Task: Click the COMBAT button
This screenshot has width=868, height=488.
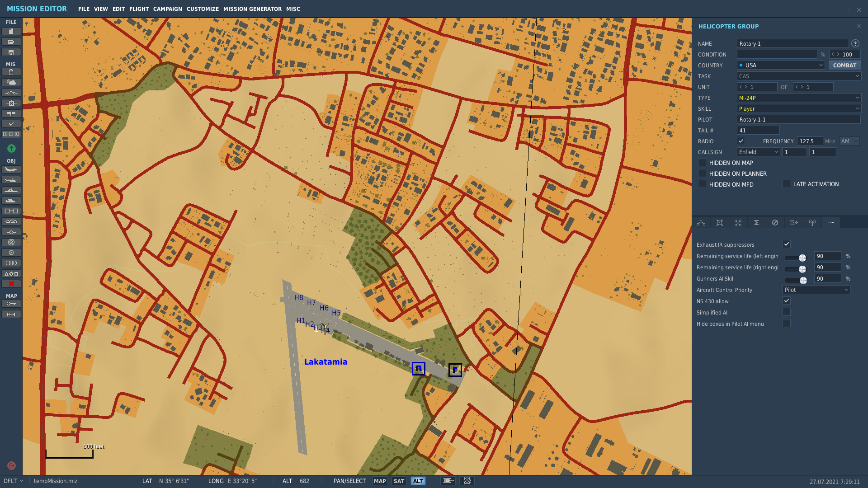Action: point(844,65)
